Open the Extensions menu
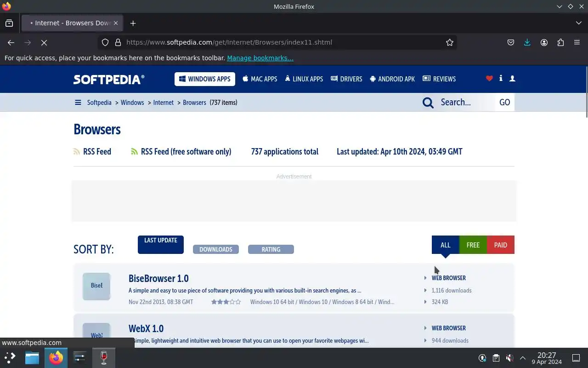The height and width of the screenshot is (368, 588). click(x=560, y=42)
